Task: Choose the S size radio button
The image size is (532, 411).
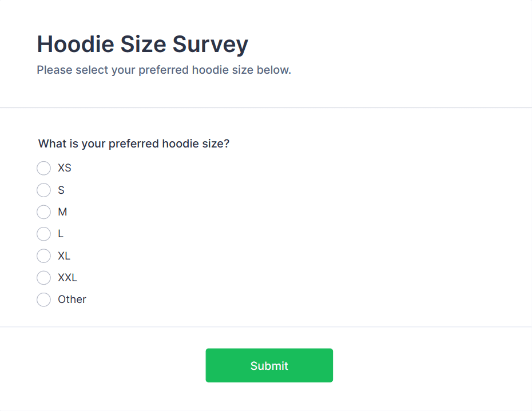Action: pyautogui.click(x=43, y=190)
